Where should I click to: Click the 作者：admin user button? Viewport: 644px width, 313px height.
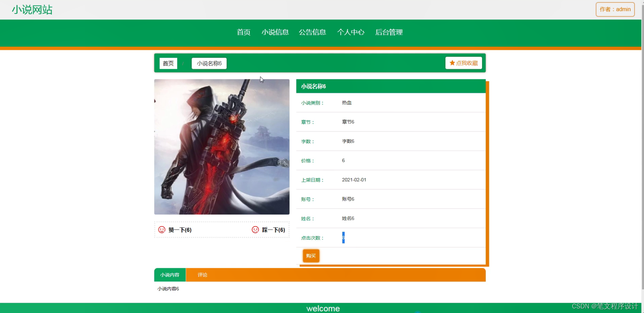coord(615,9)
